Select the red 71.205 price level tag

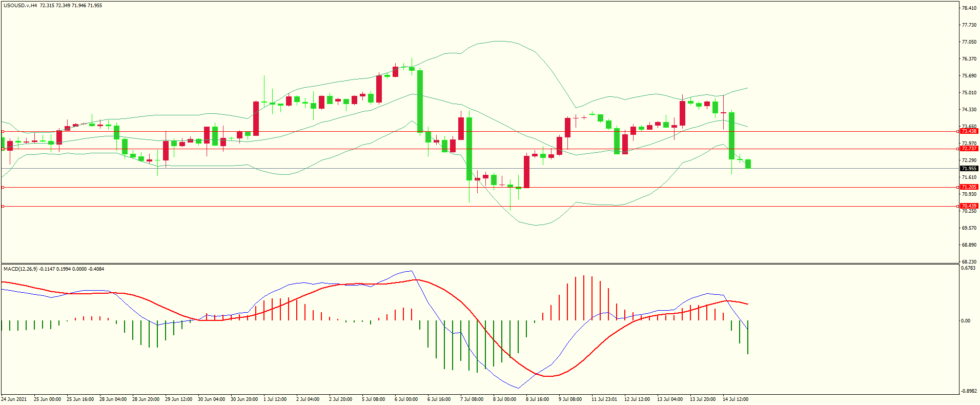969,187
